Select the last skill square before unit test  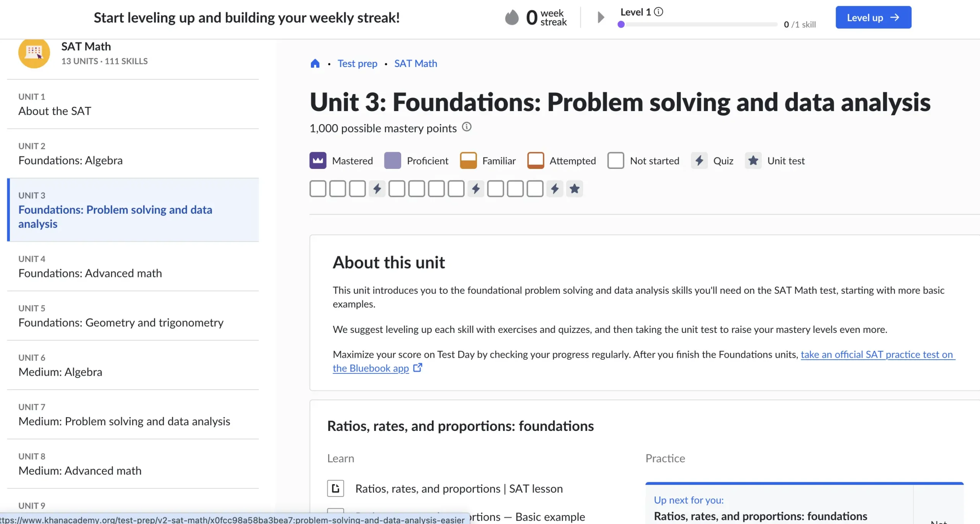pyautogui.click(x=535, y=189)
